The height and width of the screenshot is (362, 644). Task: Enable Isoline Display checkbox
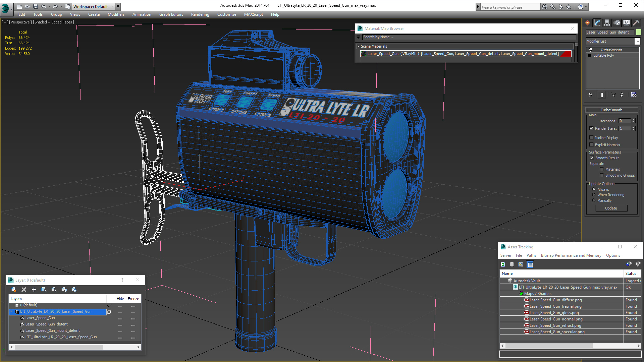pyautogui.click(x=592, y=137)
